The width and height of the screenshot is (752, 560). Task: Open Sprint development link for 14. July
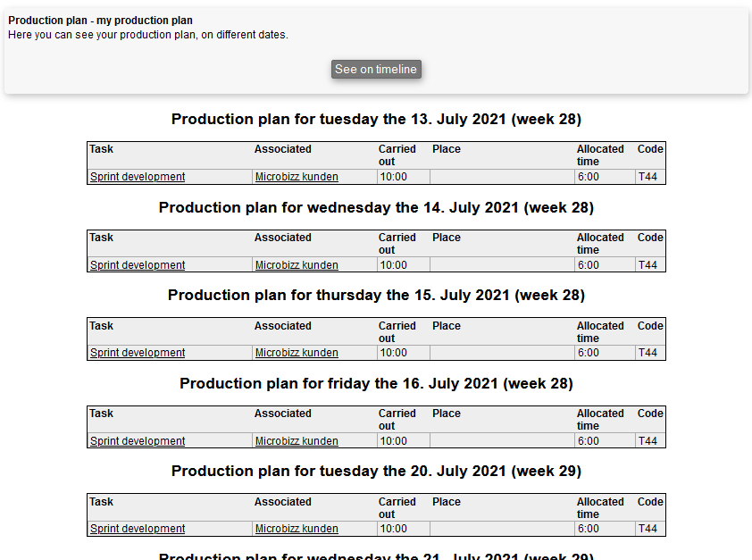coord(138,265)
